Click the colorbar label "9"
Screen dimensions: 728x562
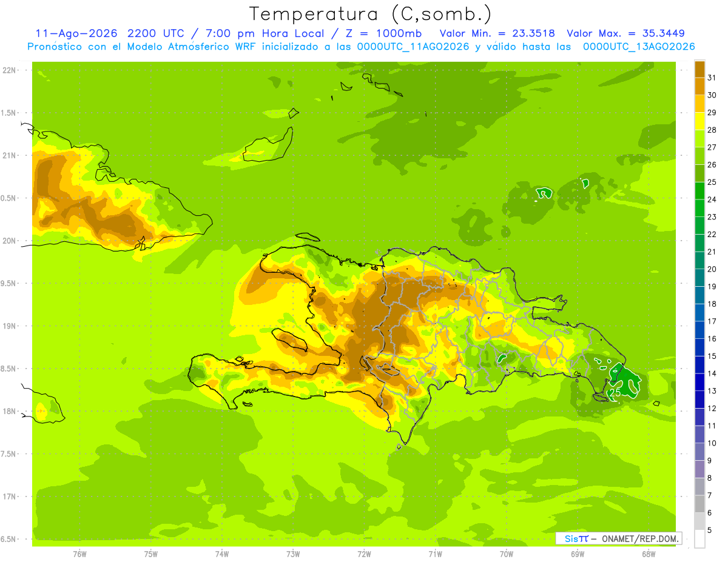point(710,461)
